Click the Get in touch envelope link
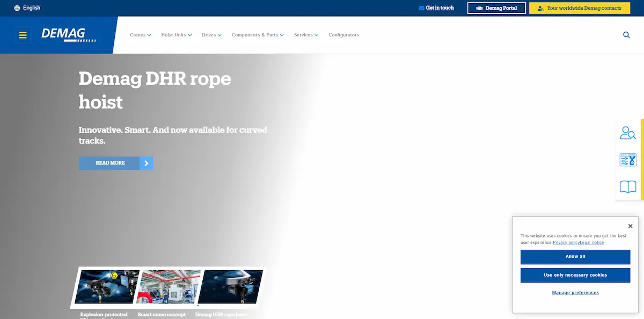The image size is (644, 319). [x=436, y=8]
